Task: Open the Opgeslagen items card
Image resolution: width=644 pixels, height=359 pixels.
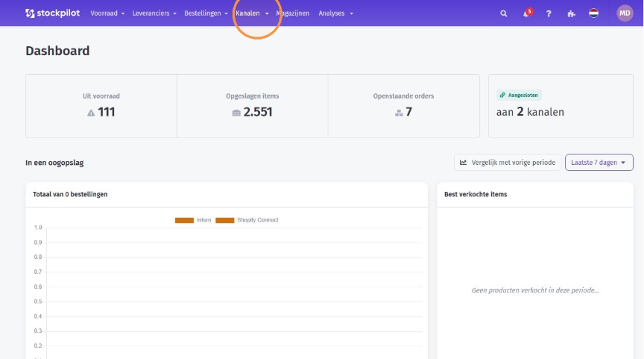Action: pyautogui.click(x=252, y=106)
